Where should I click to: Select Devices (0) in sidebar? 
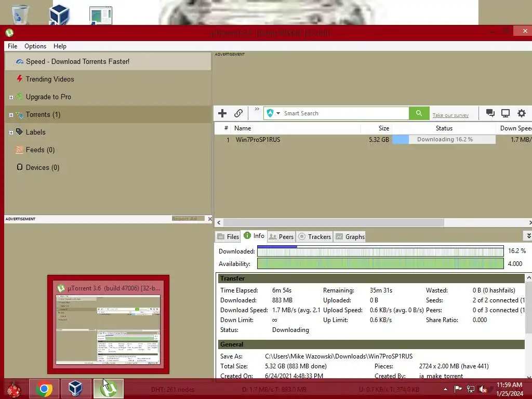click(x=108, y=167)
